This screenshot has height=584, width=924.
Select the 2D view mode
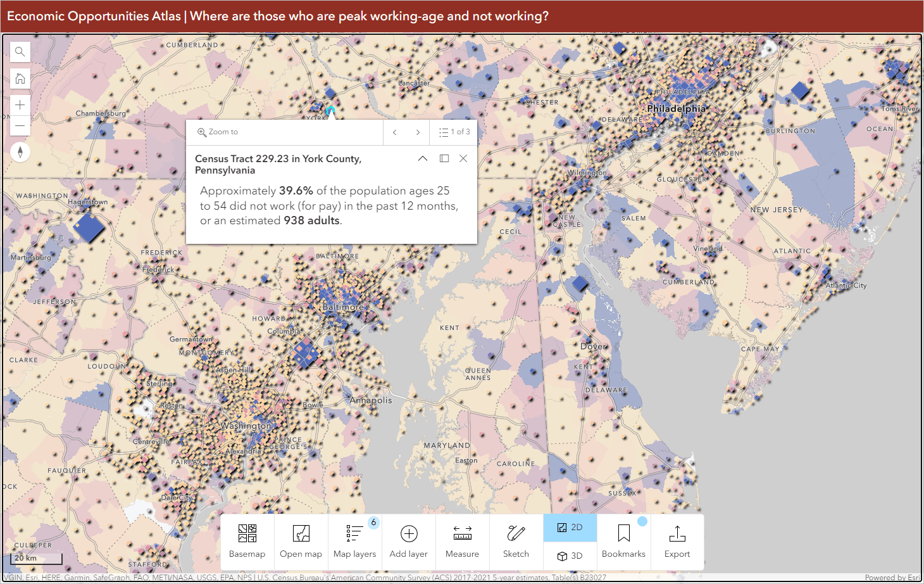569,527
